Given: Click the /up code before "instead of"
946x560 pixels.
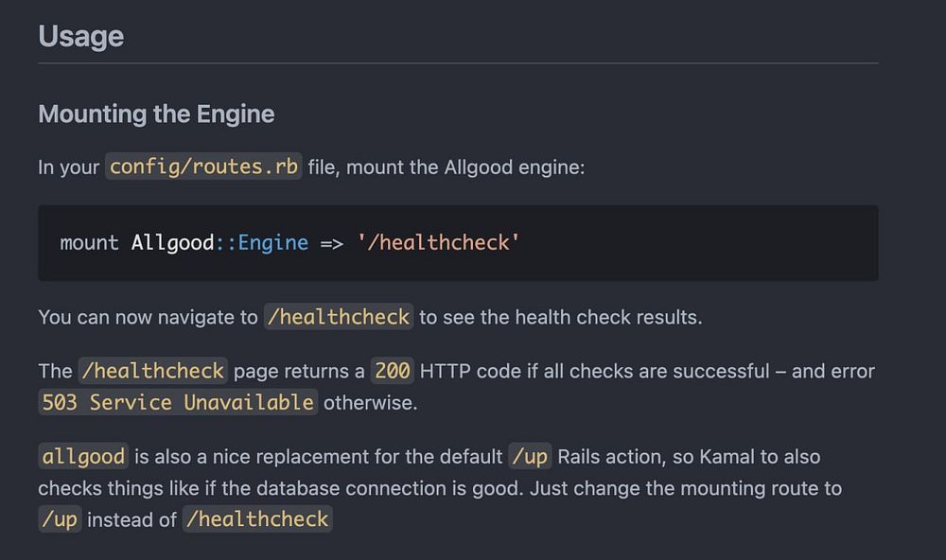Looking at the screenshot, I should point(59,519).
